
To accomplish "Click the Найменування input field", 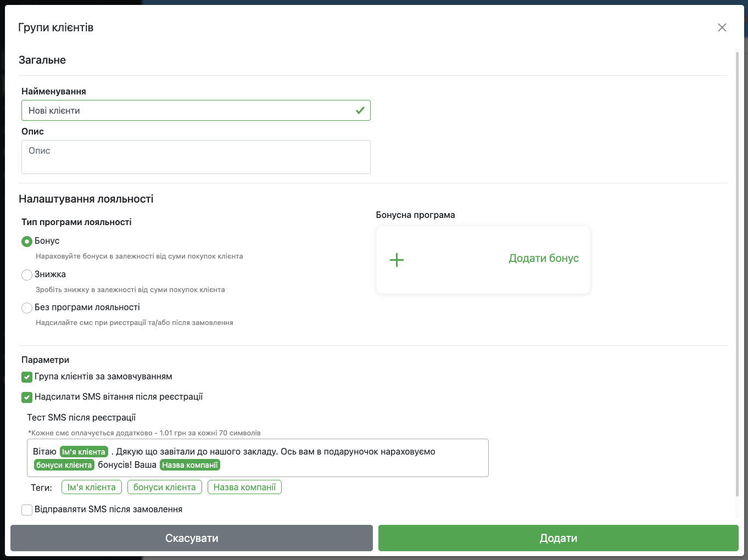I will [187, 110].
